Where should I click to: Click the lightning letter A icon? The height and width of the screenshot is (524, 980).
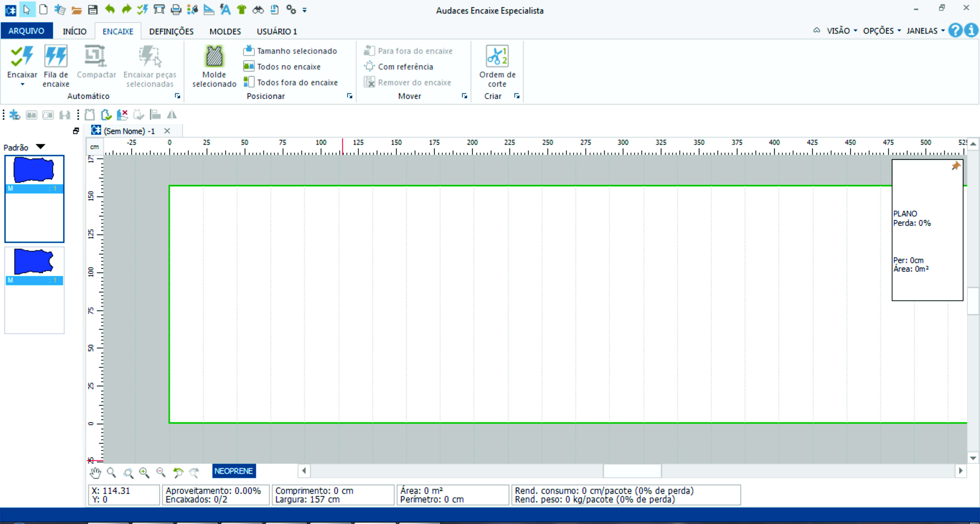tap(225, 9)
